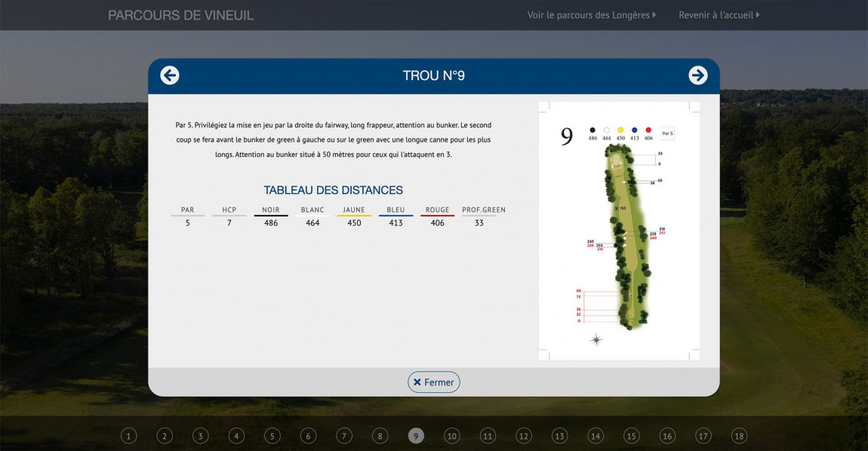868x451 pixels.
Task: Select hole number 2 circle
Action: 165,436
